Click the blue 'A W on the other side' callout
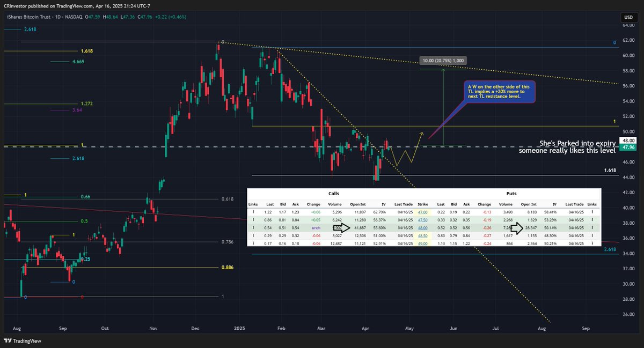Image resolution: width=644 pixels, height=348 pixels. (500, 92)
